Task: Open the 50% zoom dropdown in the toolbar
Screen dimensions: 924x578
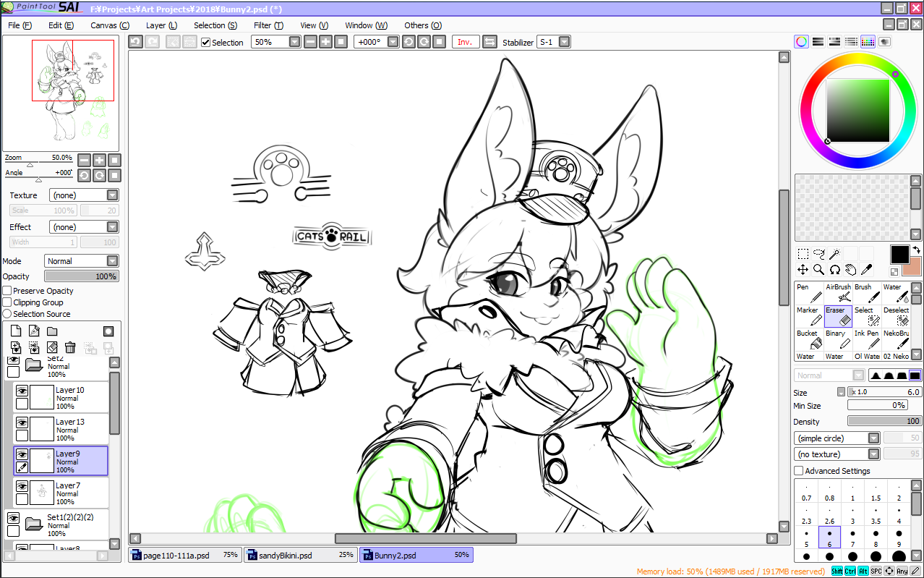Action: coord(275,42)
